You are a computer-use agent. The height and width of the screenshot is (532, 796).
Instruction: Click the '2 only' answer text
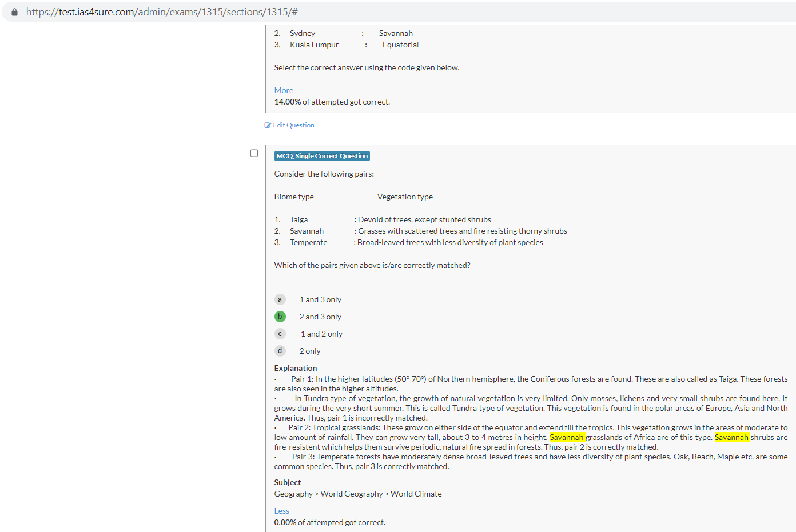click(310, 351)
